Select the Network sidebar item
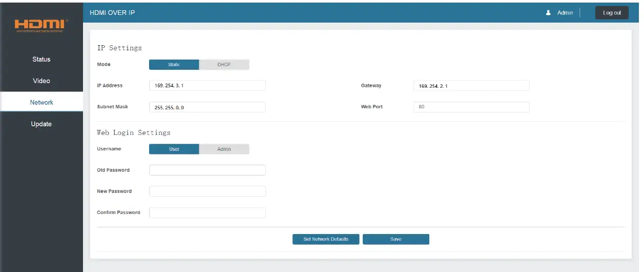This screenshot has width=644, height=272. (41, 102)
